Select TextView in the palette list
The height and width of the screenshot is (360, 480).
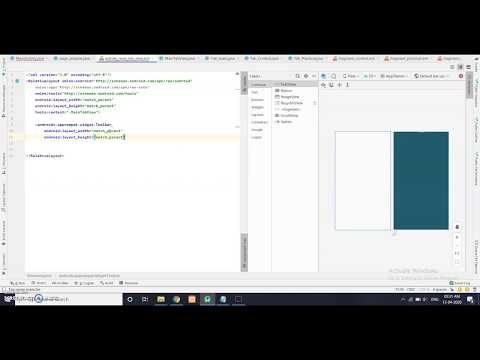tap(295, 84)
